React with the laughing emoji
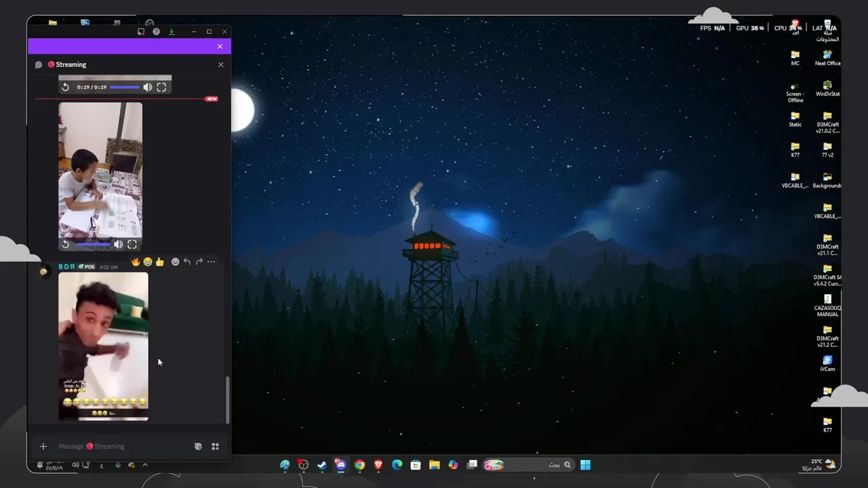868x488 pixels. coord(147,262)
